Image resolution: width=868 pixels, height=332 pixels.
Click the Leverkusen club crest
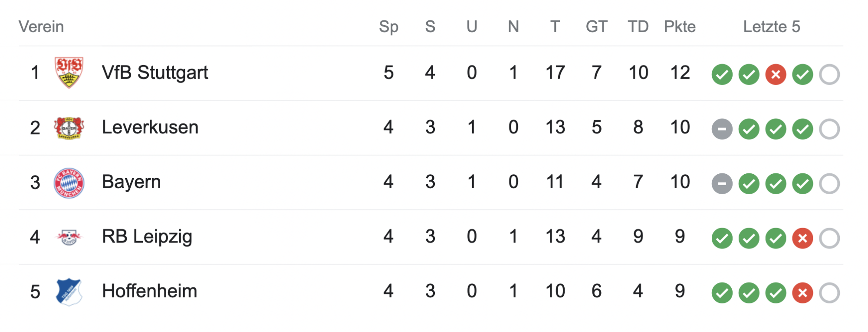click(69, 128)
